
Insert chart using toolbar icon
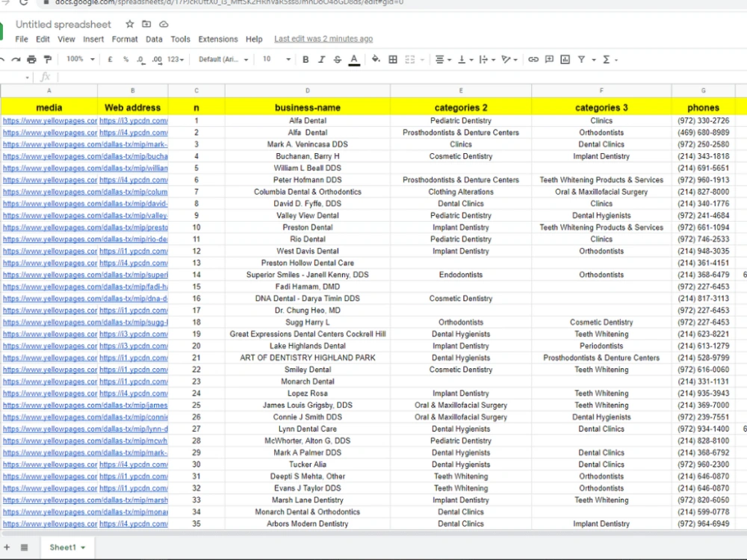click(x=565, y=60)
